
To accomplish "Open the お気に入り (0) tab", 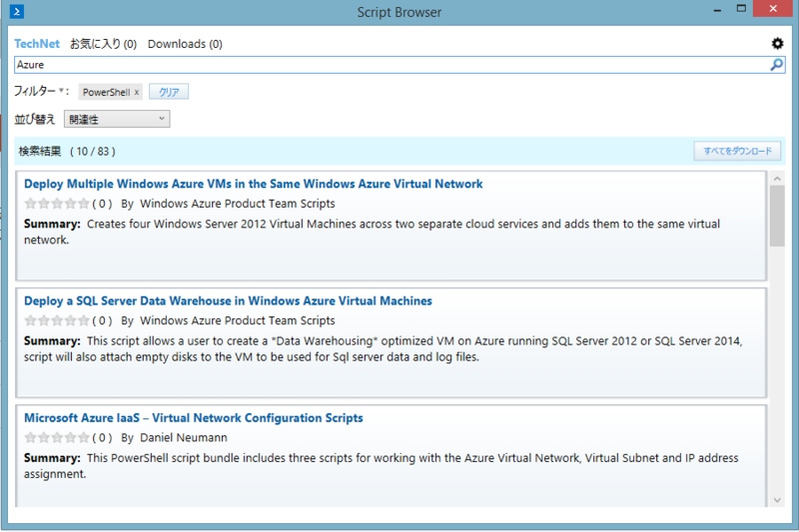I will [x=104, y=44].
